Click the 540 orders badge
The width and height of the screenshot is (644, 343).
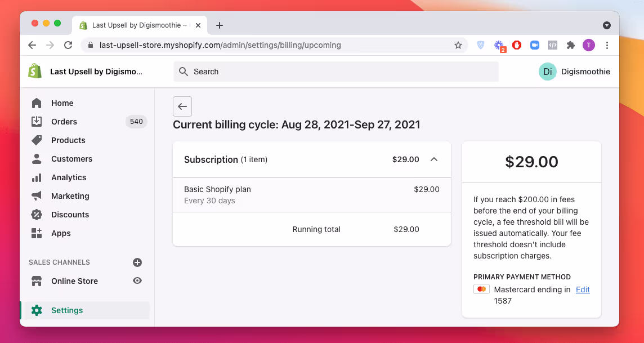[136, 122]
